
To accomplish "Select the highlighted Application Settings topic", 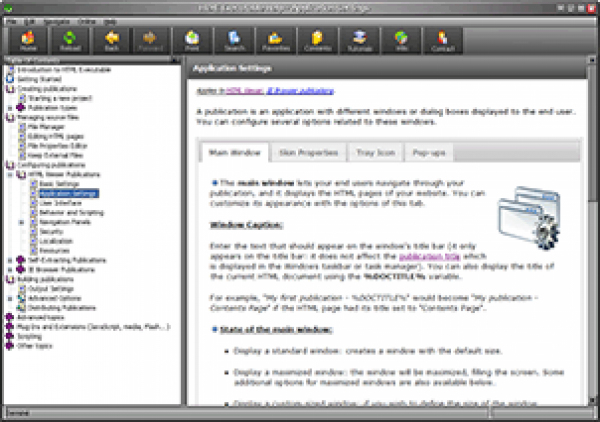I will coord(69,194).
